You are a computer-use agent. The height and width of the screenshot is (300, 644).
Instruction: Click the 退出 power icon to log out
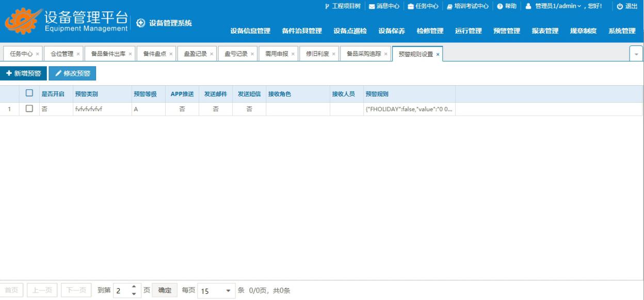pyautogui.click(x=620, y=6)
